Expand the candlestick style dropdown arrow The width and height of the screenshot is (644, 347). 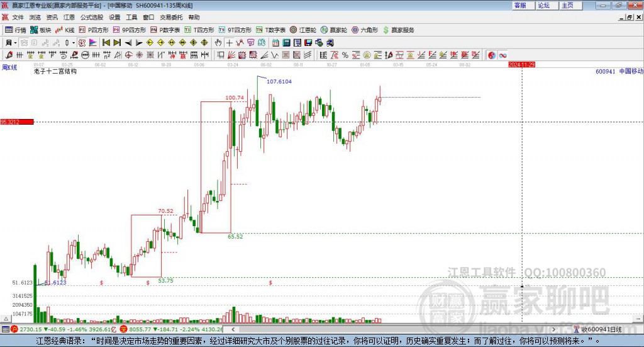click(74, 43)
